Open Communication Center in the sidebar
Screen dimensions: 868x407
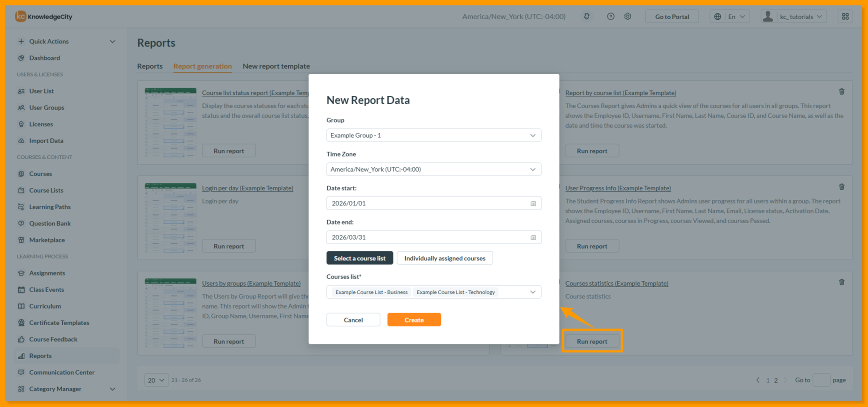[62, 373]
